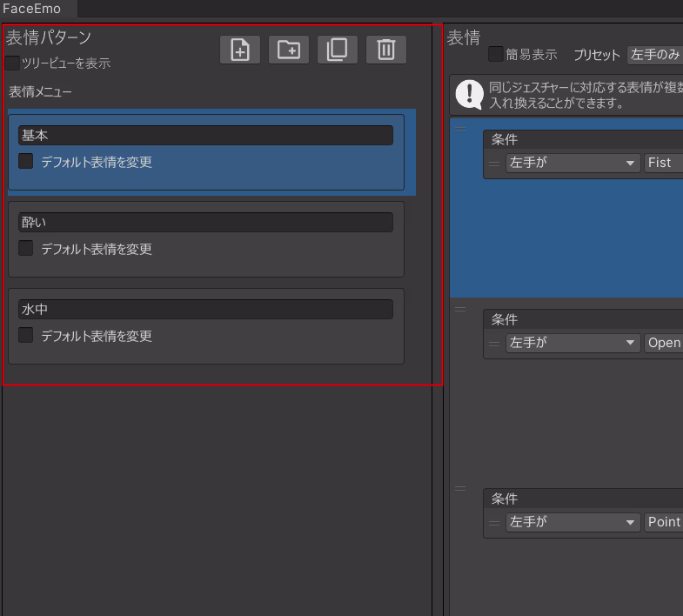The height and width of the screenshot is (616, 683).
Task: Grab the drag handle beside the Fist condition block
Action: tap(460, 130)
